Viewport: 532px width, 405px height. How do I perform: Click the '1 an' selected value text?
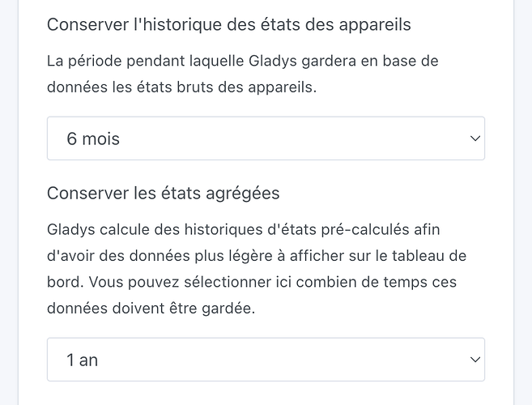tap(83, 360)
